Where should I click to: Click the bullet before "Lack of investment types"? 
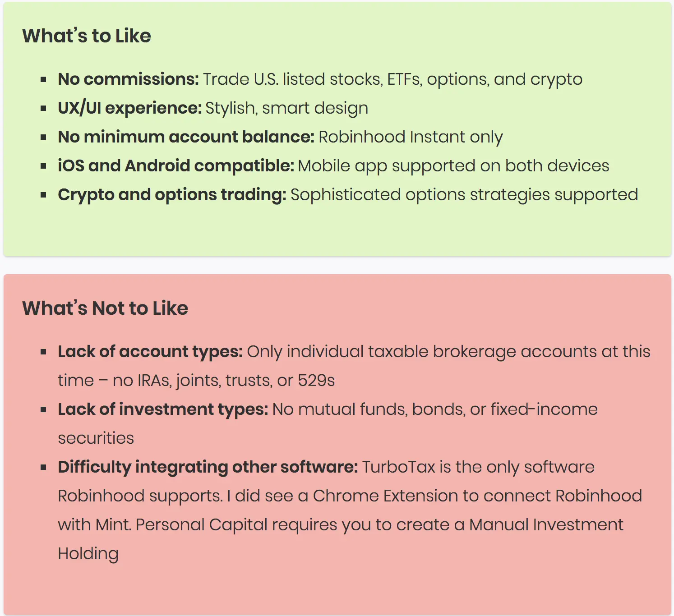[x=43, y=410]
